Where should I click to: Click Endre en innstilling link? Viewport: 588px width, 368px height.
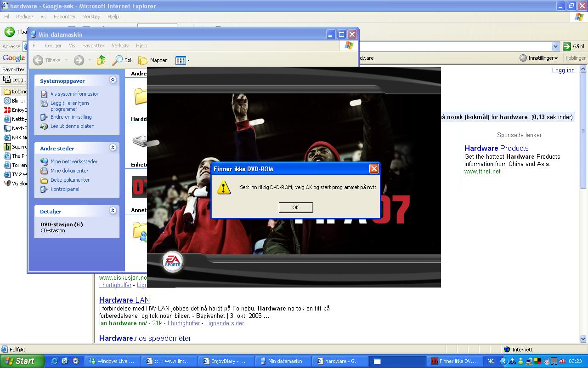[x=71, y=117]
